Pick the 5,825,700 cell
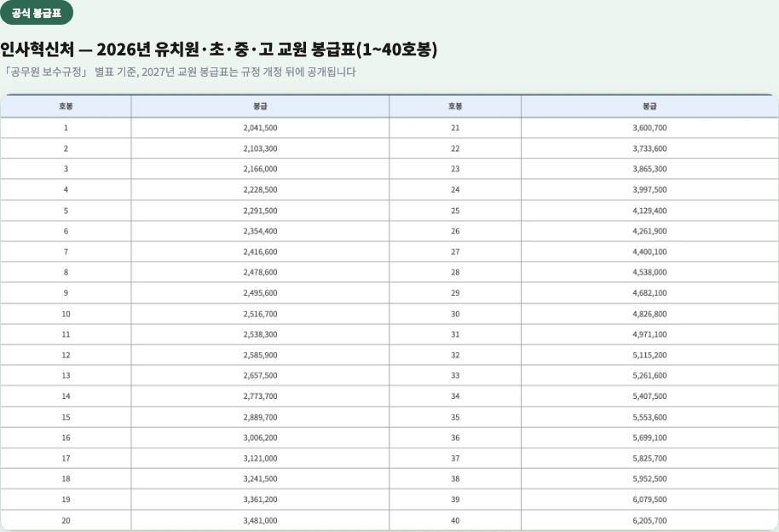Image resolution: width=779 pixels, height=532 pixels. pos(649,459)
